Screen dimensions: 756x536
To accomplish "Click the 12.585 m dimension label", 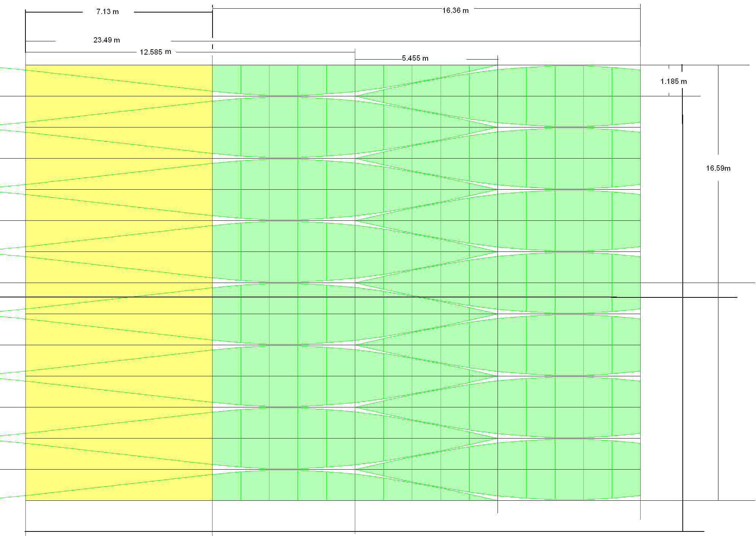I will pos(155,52).
